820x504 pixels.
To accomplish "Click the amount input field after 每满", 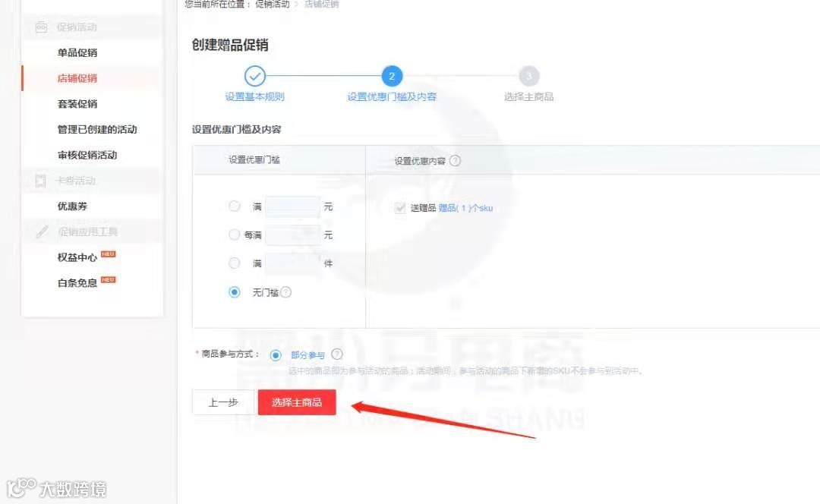I will [x=292, y=235].
